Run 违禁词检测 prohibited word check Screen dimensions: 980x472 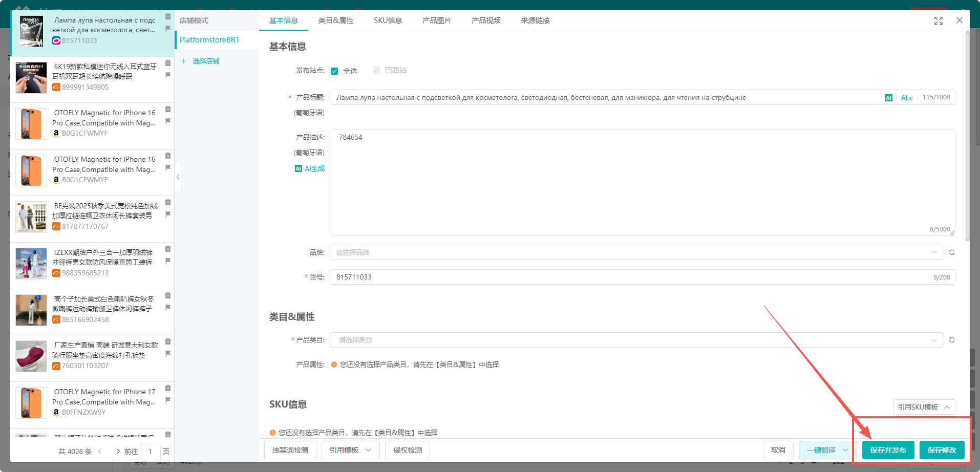[x=290, y=450]
